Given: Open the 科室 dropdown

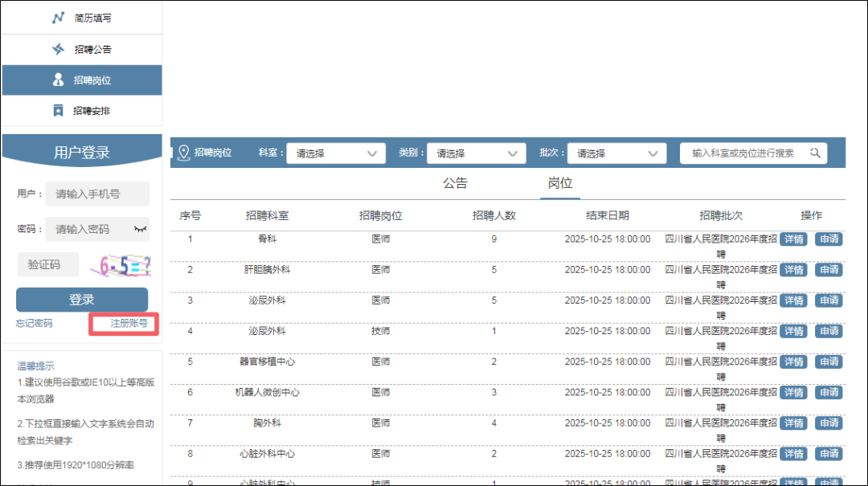Looking at the screenshot, I should pos(336,153).
